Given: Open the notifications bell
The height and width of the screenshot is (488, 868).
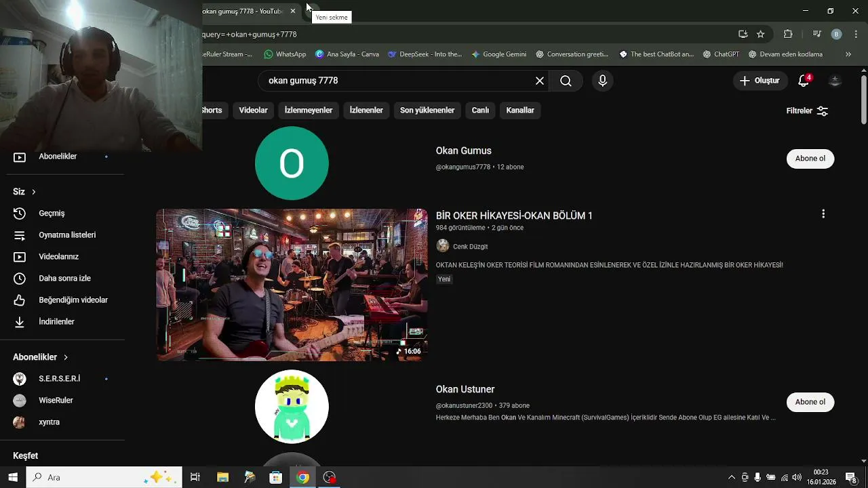Looking at the screenshot, I should [x=804, y=81].
